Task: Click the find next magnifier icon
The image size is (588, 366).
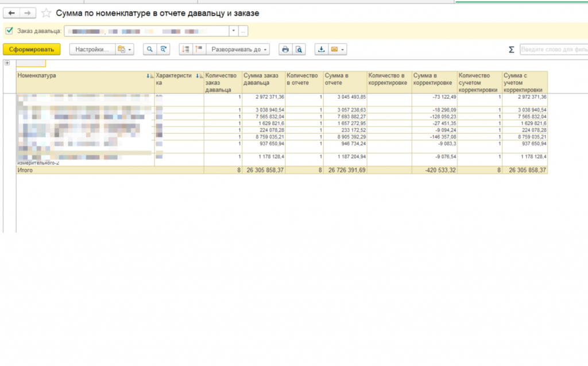Action: [x=164, y=49]
